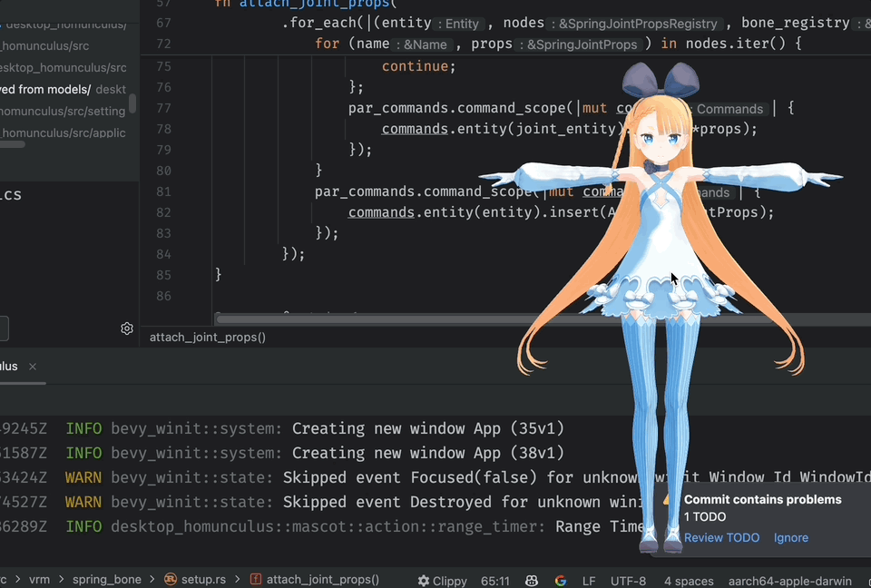Click the Review TODO link

[721, 537]
